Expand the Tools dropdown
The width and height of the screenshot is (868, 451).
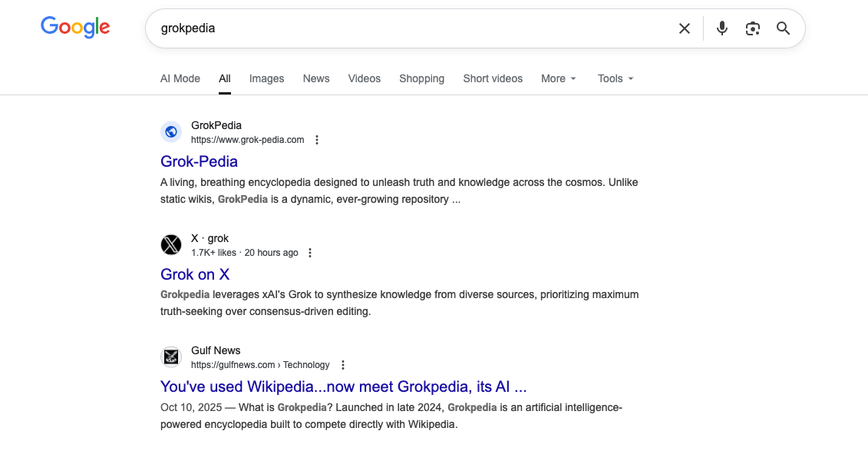pos(616,78)
